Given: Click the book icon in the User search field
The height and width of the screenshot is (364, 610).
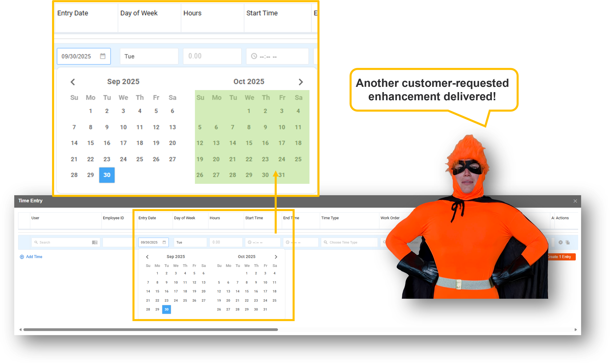Looking at the screenshot, I should tap(94, 242).
